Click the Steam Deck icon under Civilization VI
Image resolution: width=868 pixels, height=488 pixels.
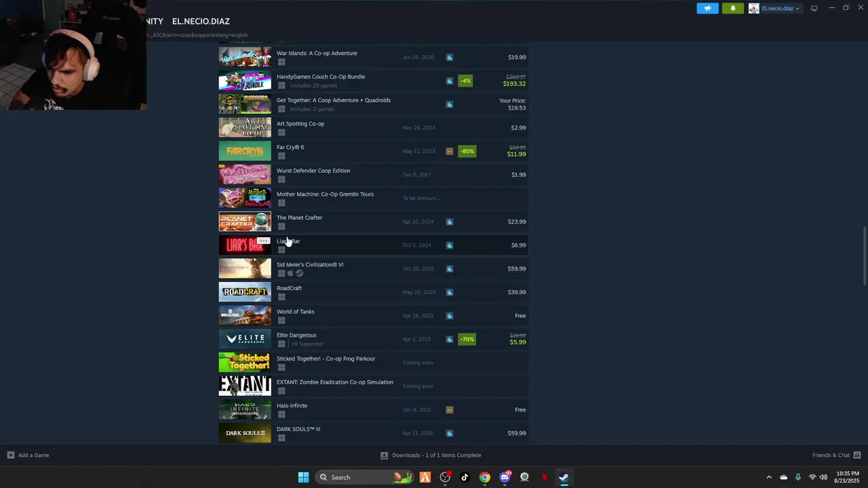[300, 273]
